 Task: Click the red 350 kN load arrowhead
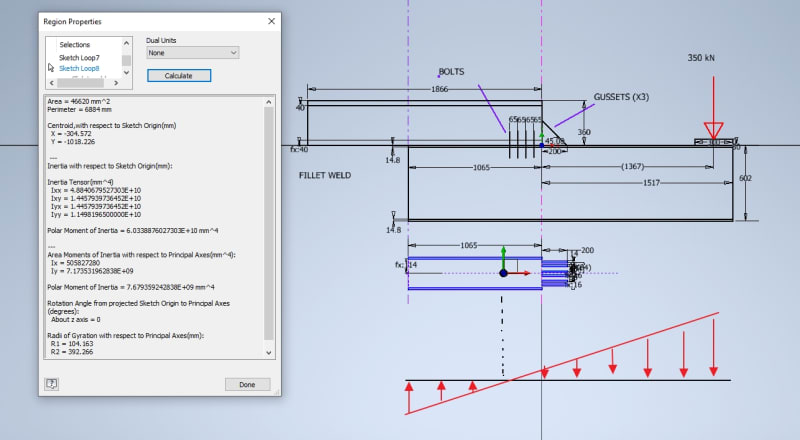tap(714, 131)
